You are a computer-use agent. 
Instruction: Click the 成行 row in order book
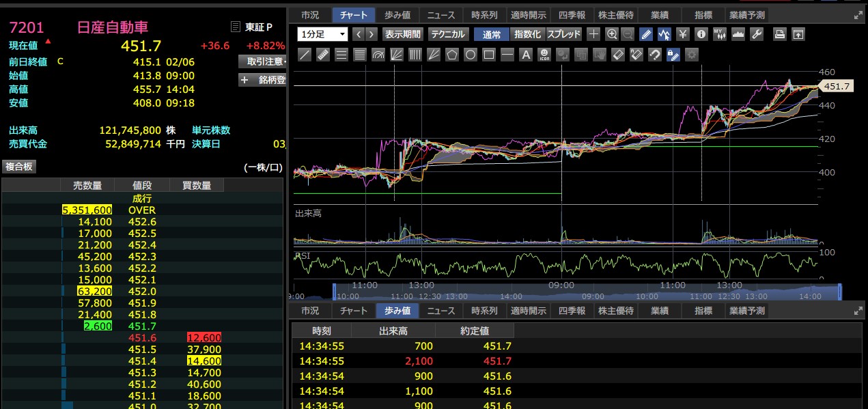[x=142, y=199]
